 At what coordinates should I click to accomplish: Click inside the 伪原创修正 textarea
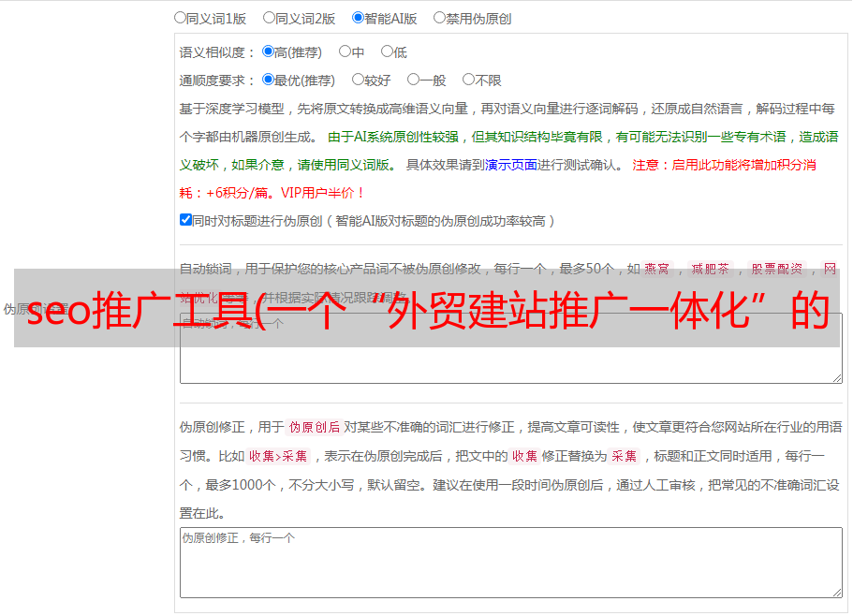(x=511, y=563)
